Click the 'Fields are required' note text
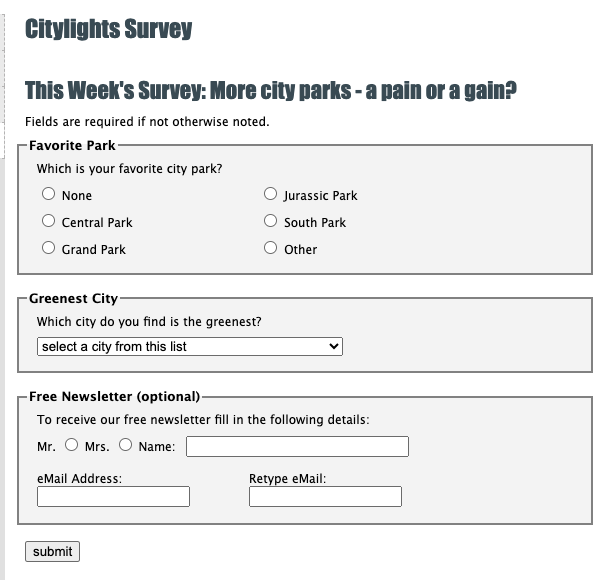 point(147,122)
